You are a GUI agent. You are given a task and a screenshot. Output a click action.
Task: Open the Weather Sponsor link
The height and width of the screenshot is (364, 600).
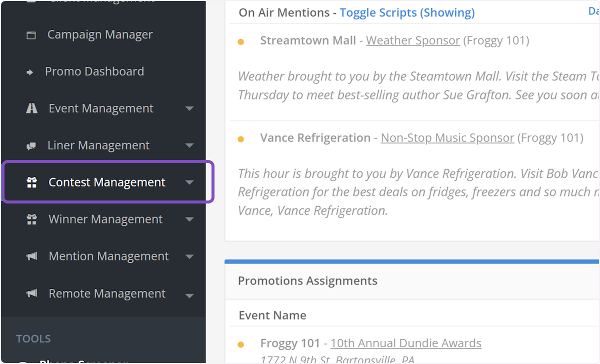pos(412,40)
